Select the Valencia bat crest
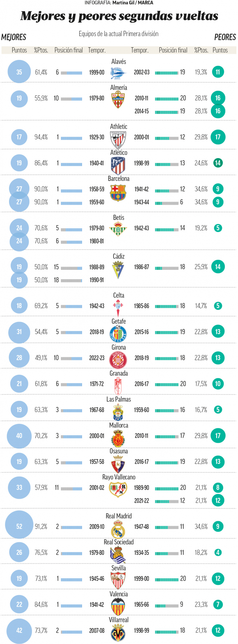The height and width of the screenshot is (644, 238). click(x=118, y=607)
